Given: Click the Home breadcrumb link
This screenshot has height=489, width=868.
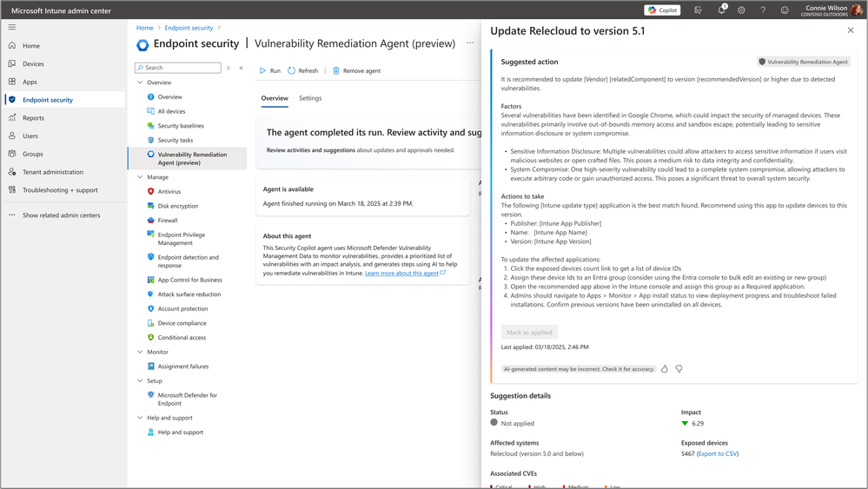Looking at the screenshot, I should point(144,28).
